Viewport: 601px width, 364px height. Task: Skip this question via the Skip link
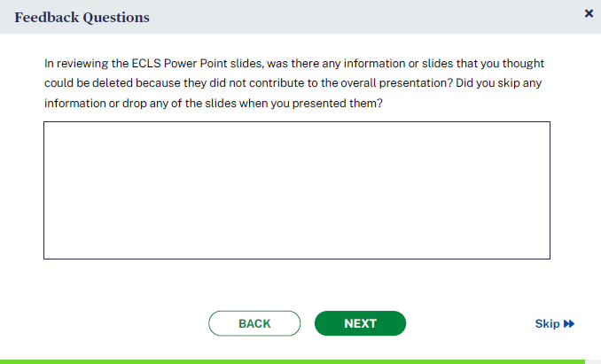coord(547,324)
